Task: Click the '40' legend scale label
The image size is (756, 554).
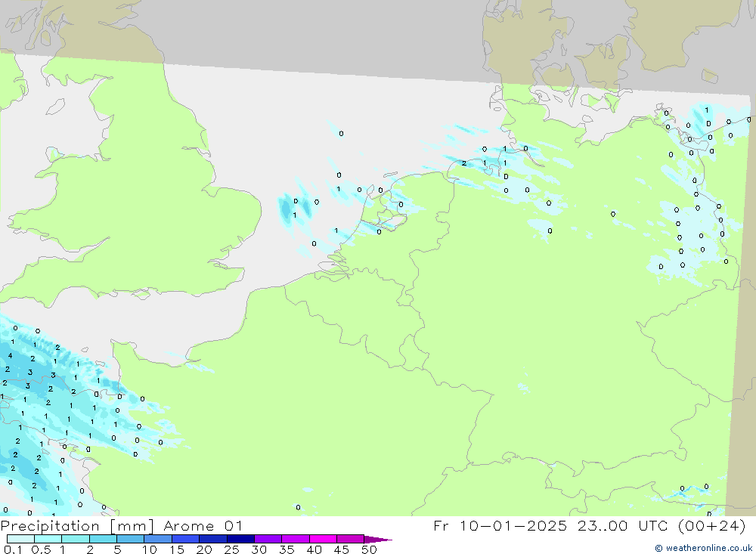Action: [314, 549]
